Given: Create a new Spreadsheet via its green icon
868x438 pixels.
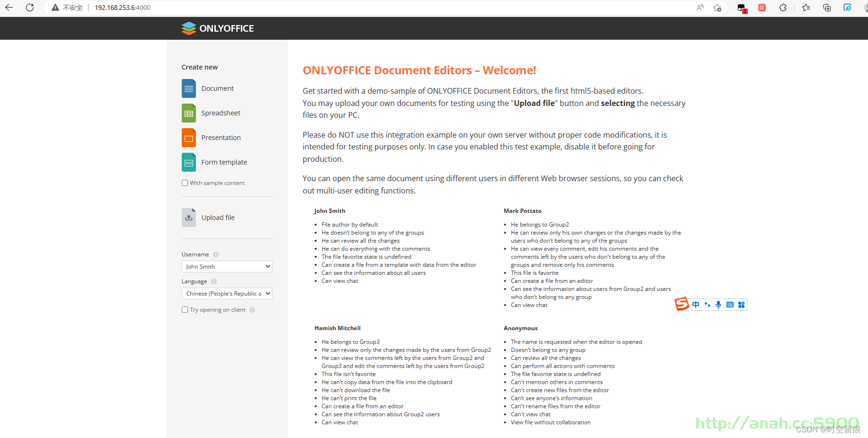Looking at the screenshot, I should click(189, 113).
